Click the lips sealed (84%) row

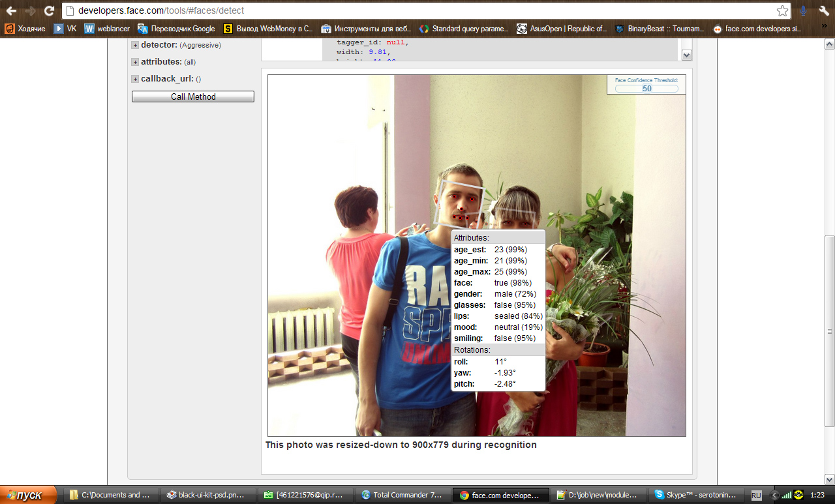click(x=498, y=316)
